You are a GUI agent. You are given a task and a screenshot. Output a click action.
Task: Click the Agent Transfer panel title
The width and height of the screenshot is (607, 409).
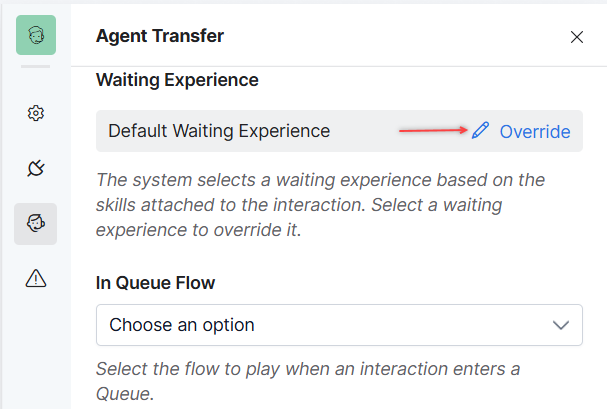coord(160,36)
